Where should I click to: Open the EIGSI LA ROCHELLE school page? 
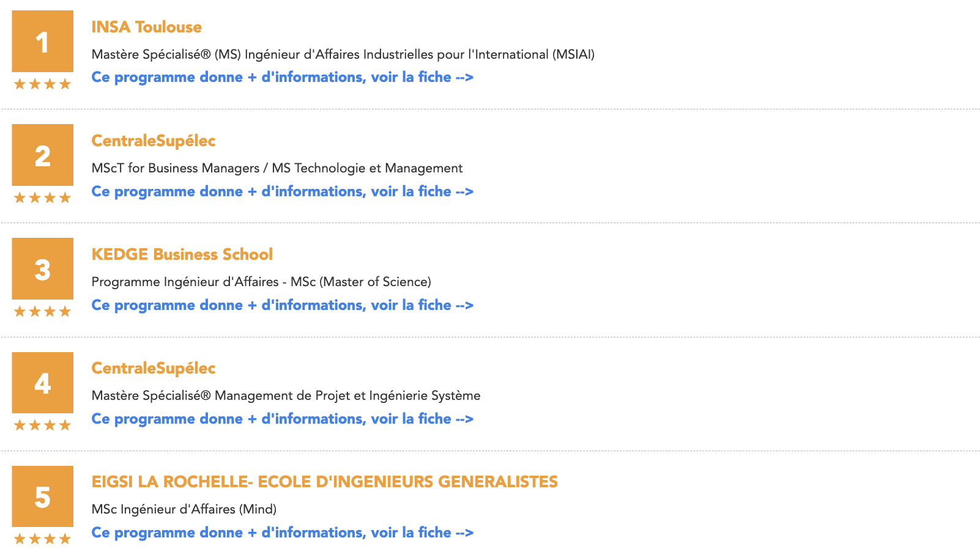pos(324,482)
